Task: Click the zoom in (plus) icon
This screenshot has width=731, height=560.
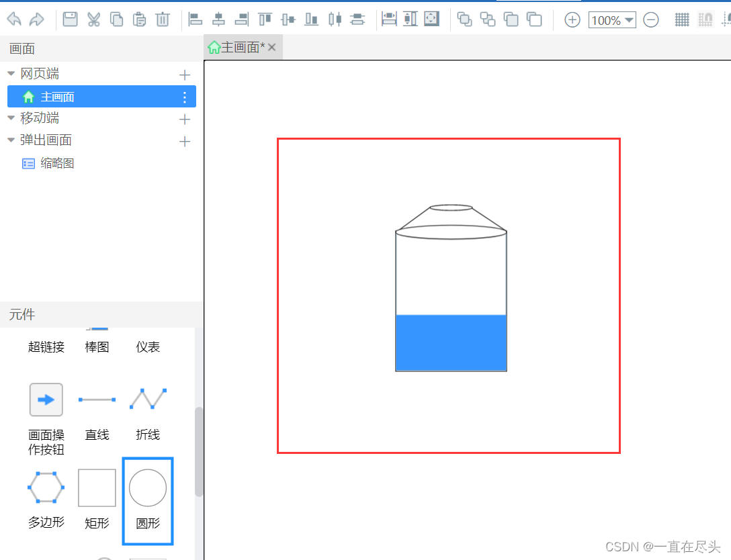Action: [x=572, y=20]
